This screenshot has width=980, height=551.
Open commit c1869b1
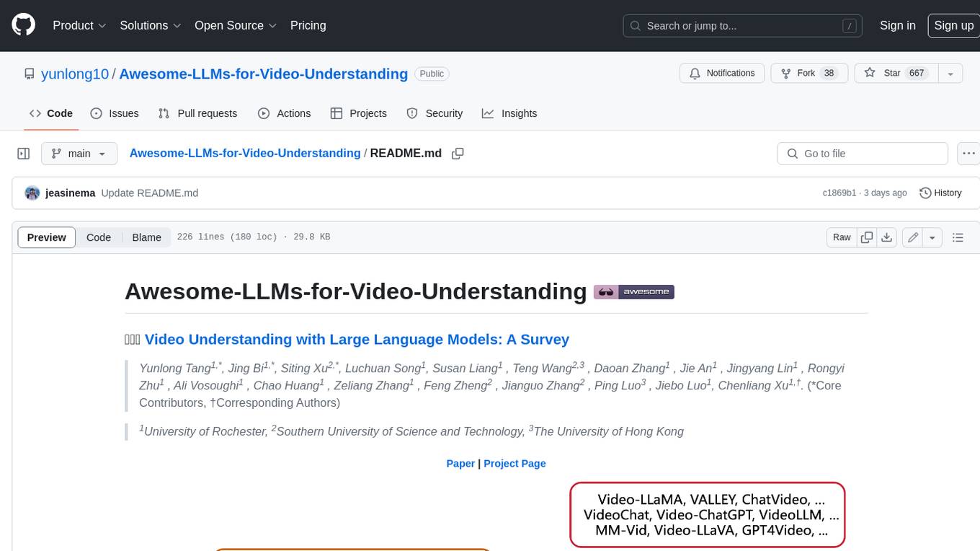click(839, 193)
